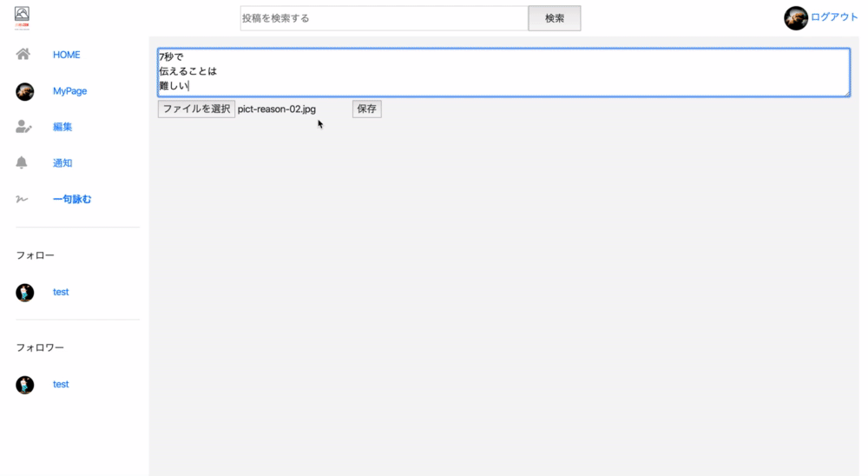Click the bell icon beside 通知
This screenshot has height=476, width=868.
[x=22, y=162]
